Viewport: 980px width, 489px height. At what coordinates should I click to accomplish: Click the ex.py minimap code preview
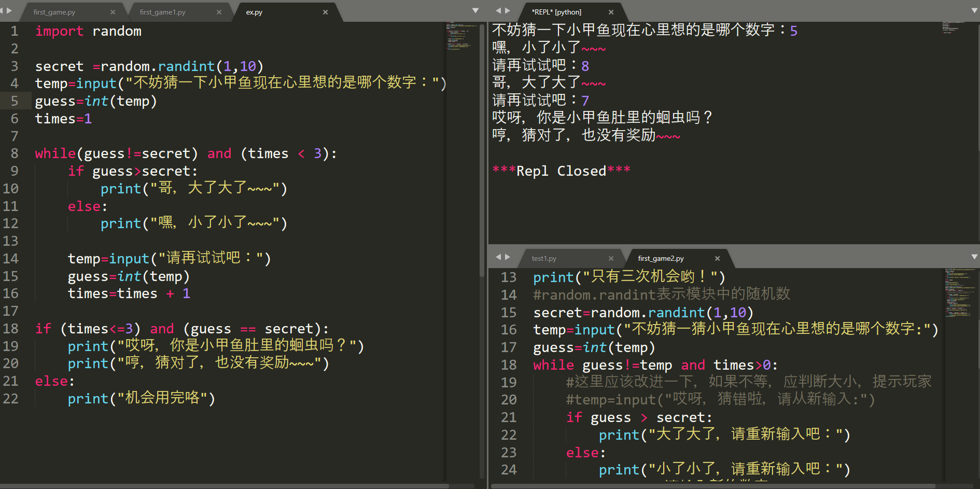click(461, 36)
